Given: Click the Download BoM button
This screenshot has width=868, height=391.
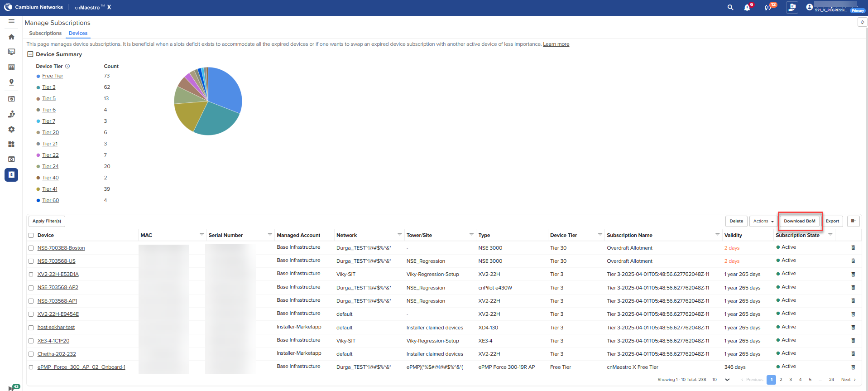Looking at the screenshot, I should 799,221.
